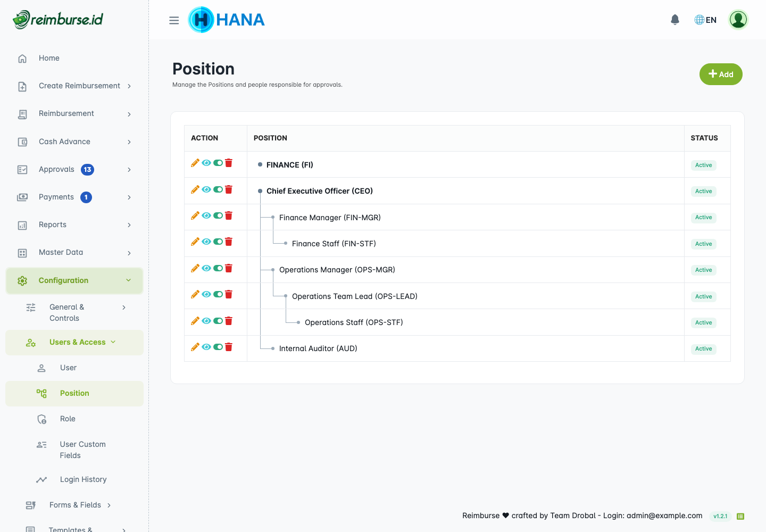Expand Forms & Fields section
This screenshot has width=766, height=532.
point(74,505)
